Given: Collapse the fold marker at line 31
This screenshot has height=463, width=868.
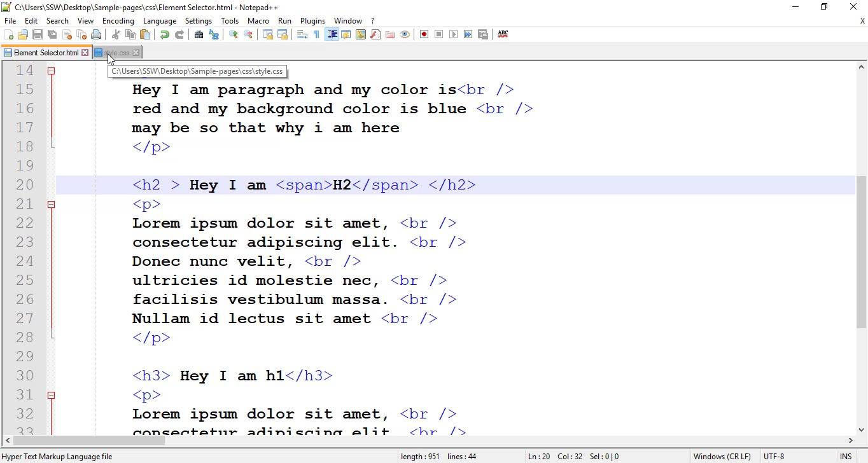Looking at the screenshot, I should 52,395.
